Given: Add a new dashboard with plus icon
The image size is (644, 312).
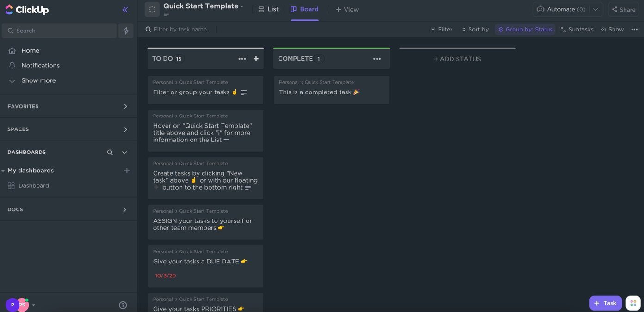Looking at the screenshot, I should point(127,171).
